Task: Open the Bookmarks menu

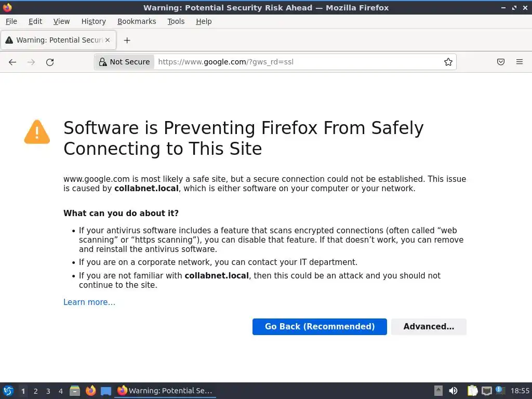Action: click(x=137, y=21)
